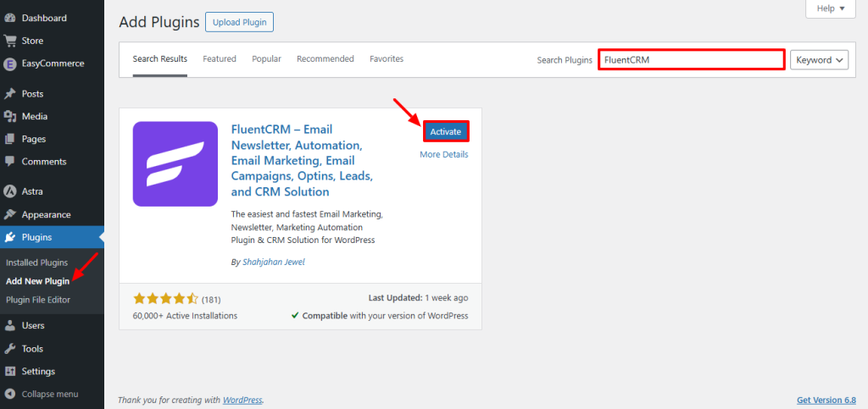Click the EasyCommerce logo icon
Image resolution: width=868 pixels, height=409 pixels.
(9, 64)
